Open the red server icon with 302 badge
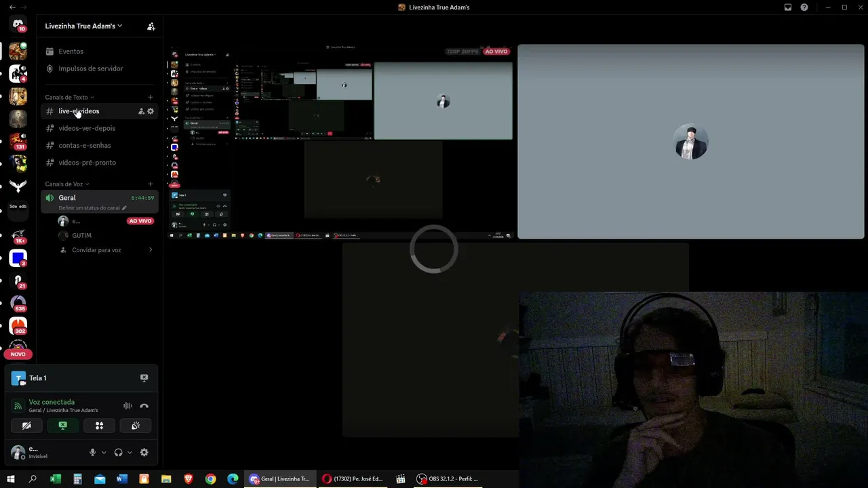This screenshot has height=488, width=868. click(18, 326)
